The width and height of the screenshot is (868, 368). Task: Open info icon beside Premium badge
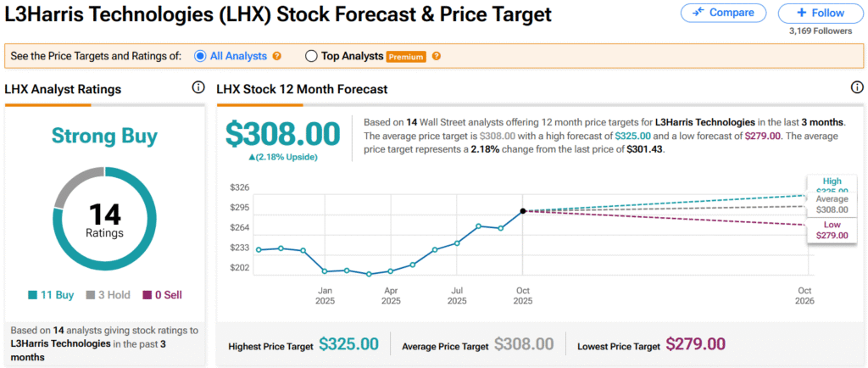click(x=437, y=56)
